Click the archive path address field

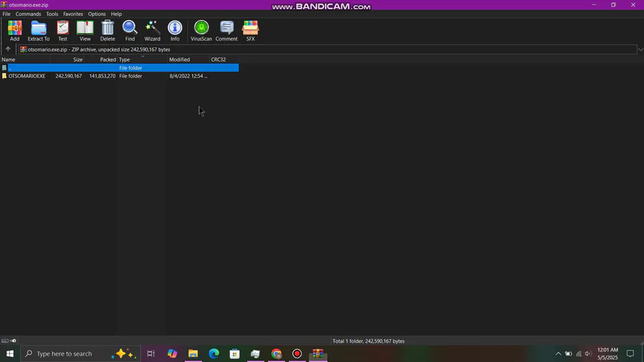coord(327,49)
